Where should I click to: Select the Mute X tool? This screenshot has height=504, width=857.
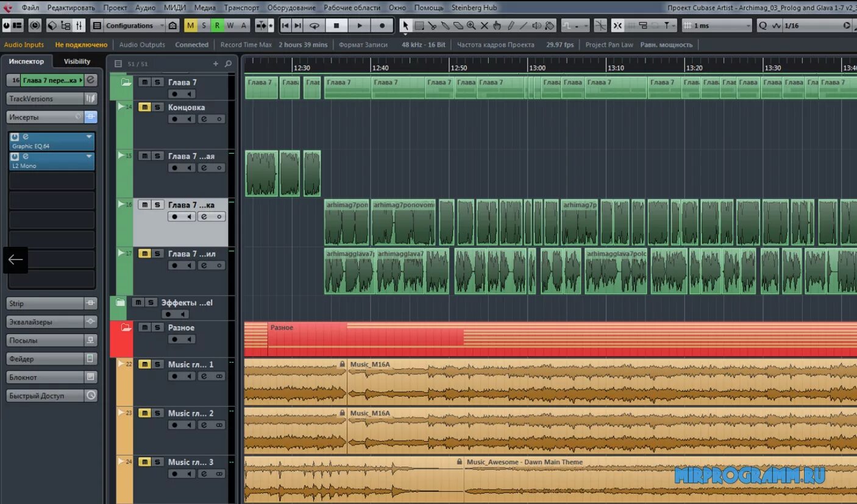(485, 26)
